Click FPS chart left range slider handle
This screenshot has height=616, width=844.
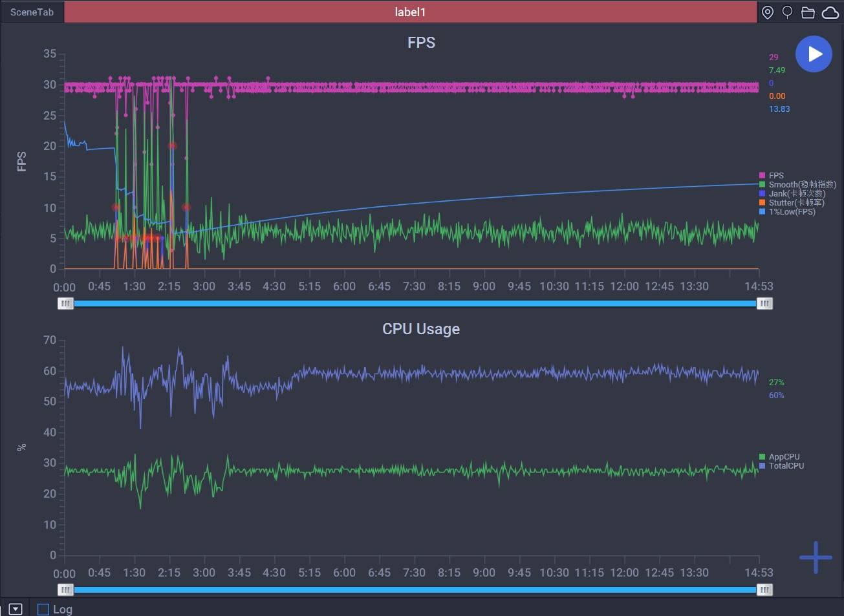65,303
